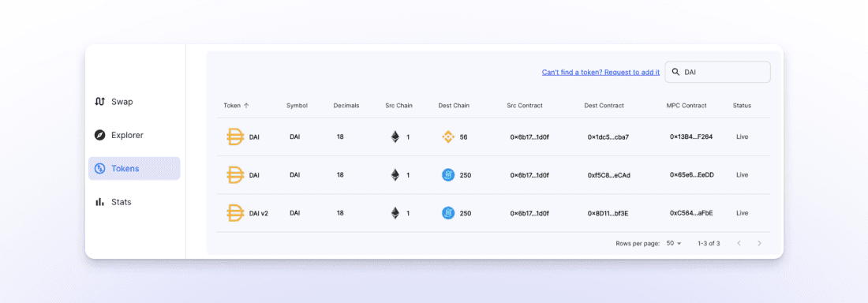Image resolution: width=868 pixels, height=303 pixels.
Task: Open the Rows per page dropdown
Action: (674, 243)
